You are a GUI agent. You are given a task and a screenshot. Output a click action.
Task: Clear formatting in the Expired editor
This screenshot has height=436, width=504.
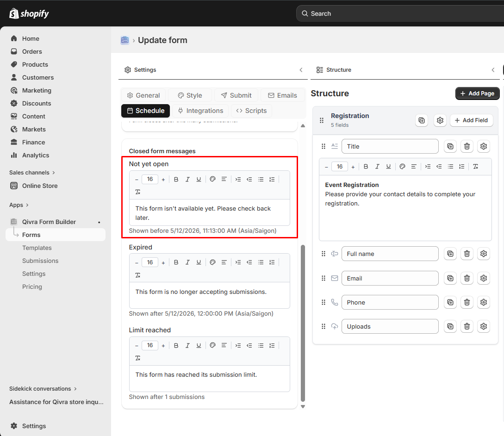click(x=138, y=275)
